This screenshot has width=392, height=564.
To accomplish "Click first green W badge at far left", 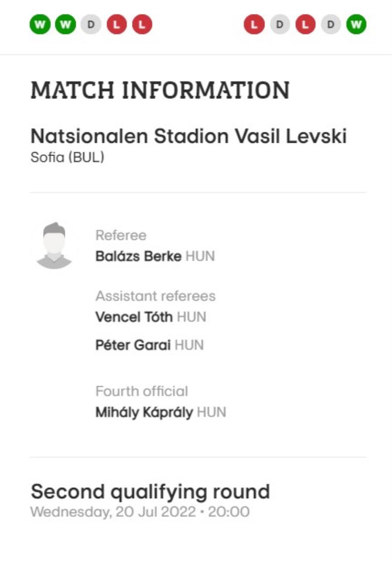I will coord(40,24).
